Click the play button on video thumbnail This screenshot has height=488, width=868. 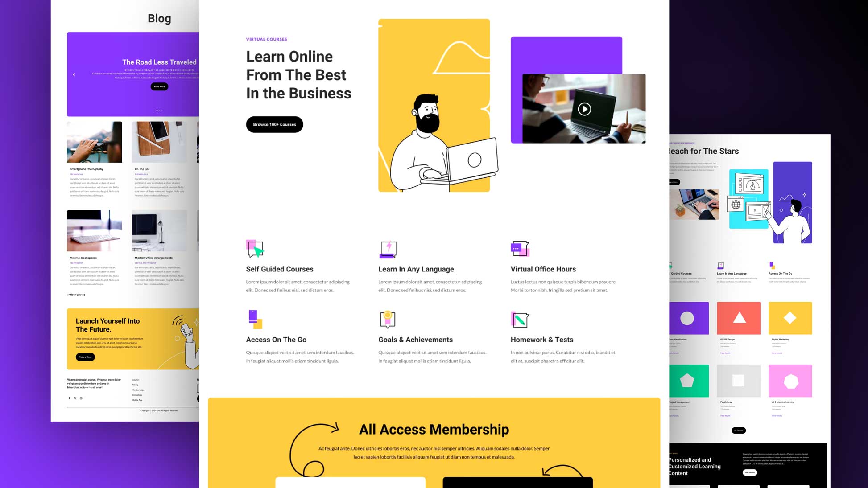(584, 108)
